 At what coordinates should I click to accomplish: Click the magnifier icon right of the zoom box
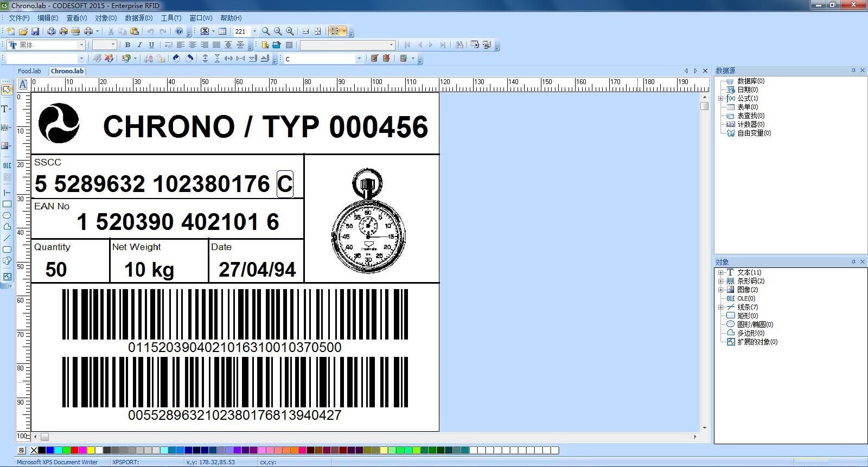click(266, 31)
